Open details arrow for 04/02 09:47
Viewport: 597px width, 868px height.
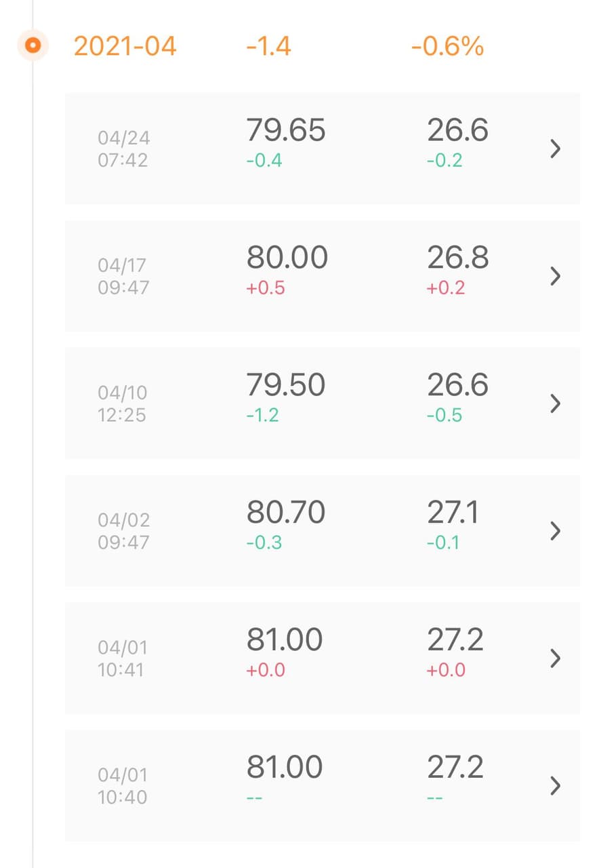555,531
